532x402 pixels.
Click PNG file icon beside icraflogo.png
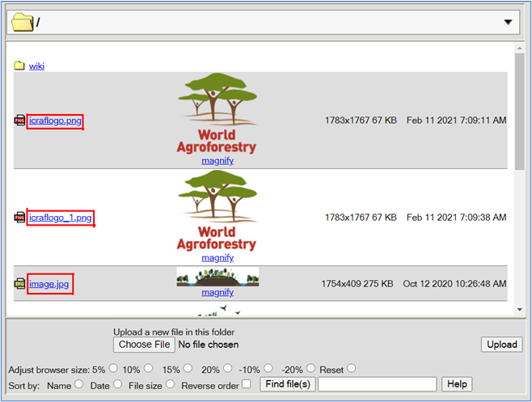click(19, 121)
